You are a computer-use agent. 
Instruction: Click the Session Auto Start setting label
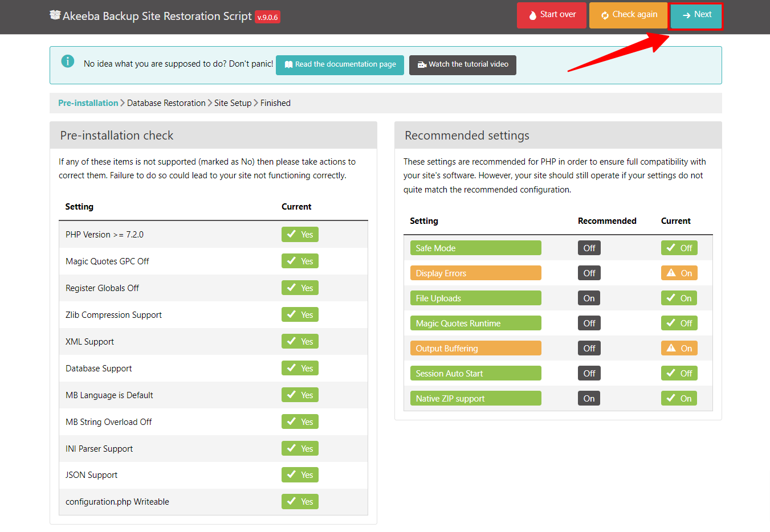(x=475, y=373)
